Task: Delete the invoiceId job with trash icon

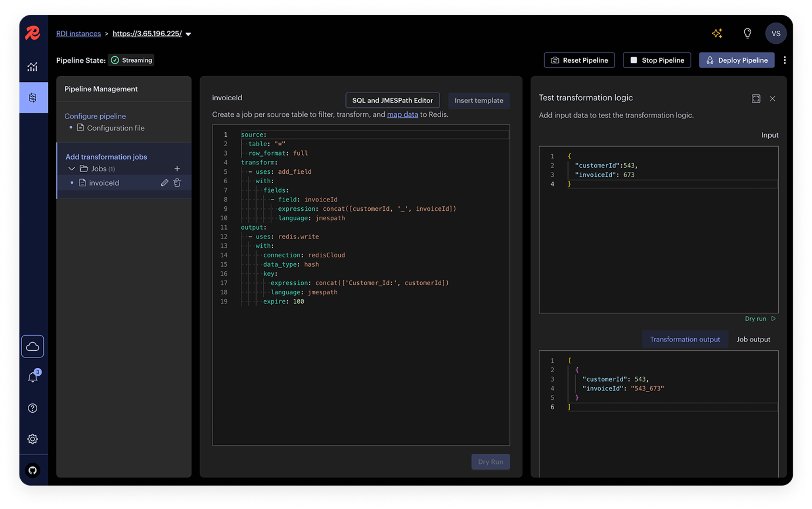Action: [177, 183]
